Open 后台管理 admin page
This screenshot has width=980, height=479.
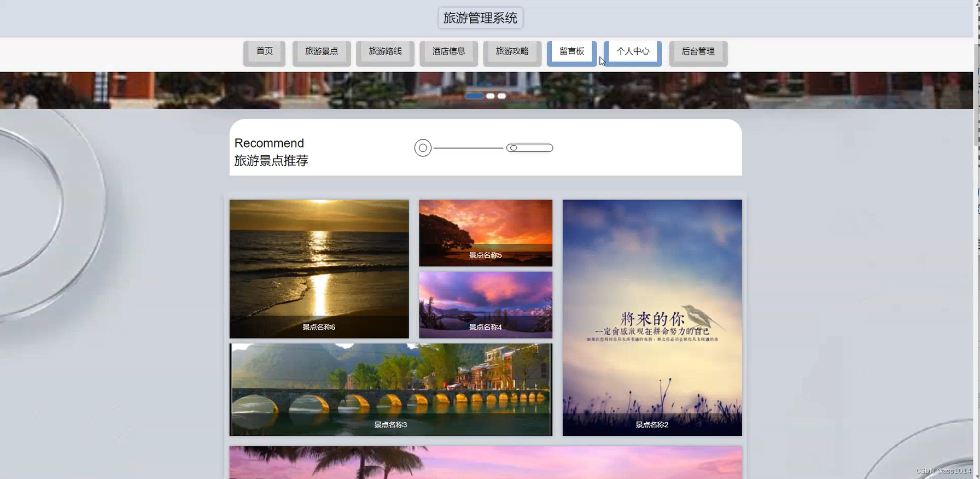tap(698, 53)
